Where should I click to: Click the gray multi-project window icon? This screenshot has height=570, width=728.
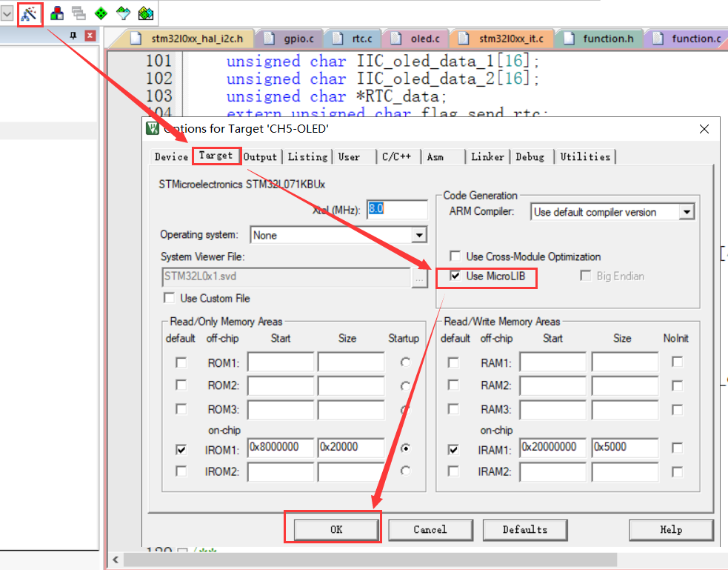(79, 13)
